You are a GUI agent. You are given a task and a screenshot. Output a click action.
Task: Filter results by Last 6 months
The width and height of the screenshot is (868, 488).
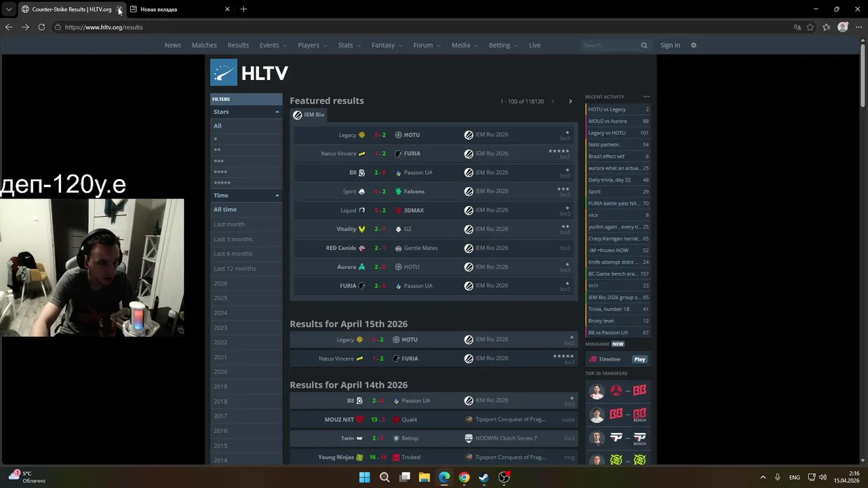pyautogui.click(x=246, y=253)
